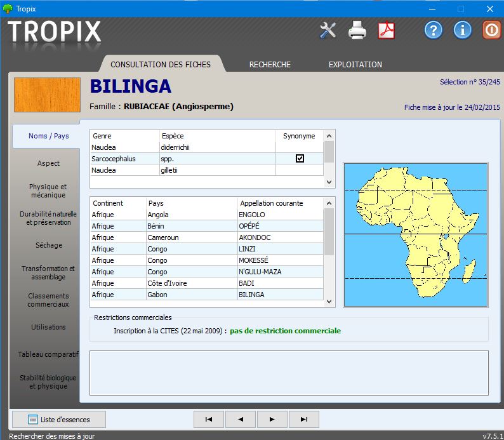Open Transformation et assemblage section
504x440 pixels.
tap(48, 272)
